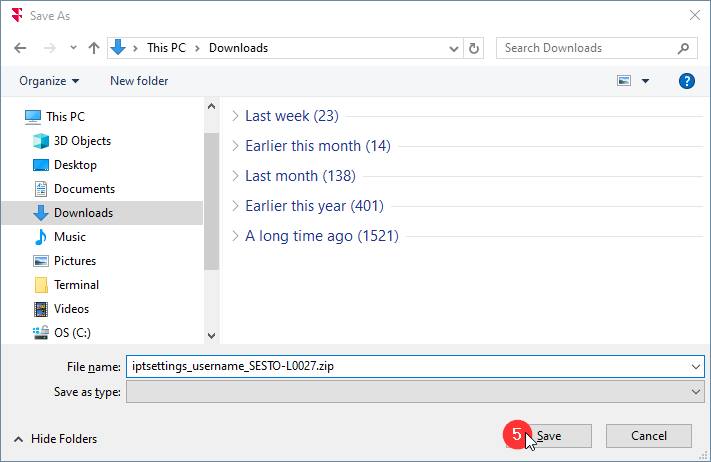This screenshot has height=462, width=711.
Task: Open the Music folder in sidebar
Action: (69, 237)
